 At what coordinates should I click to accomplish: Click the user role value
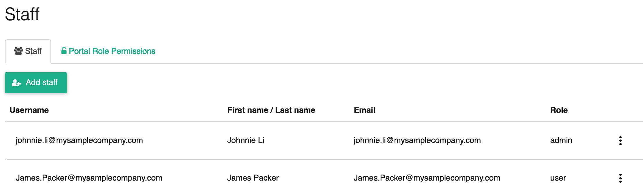click(558, 178)
